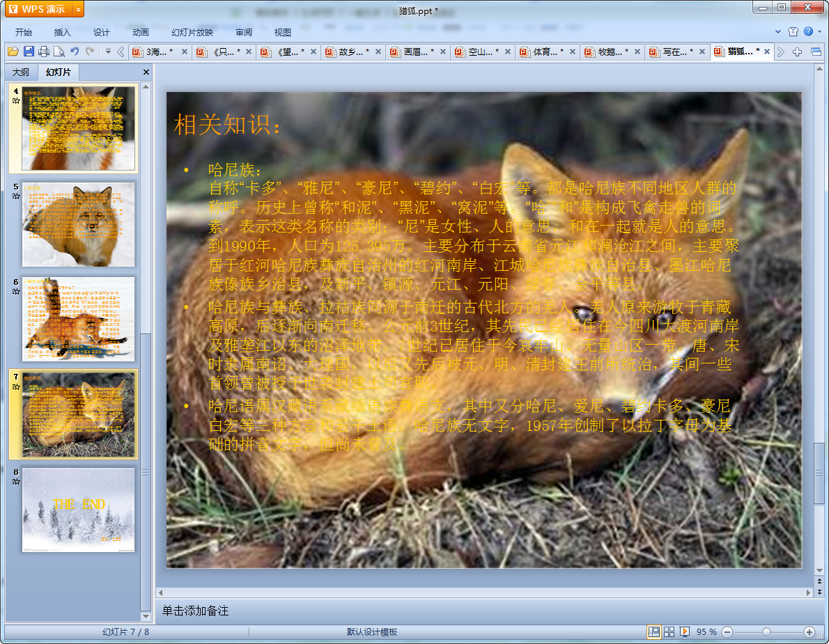Screen dimensions: 829x644
Task: Open a new document tab with plus
Action: tap(798, 52)
